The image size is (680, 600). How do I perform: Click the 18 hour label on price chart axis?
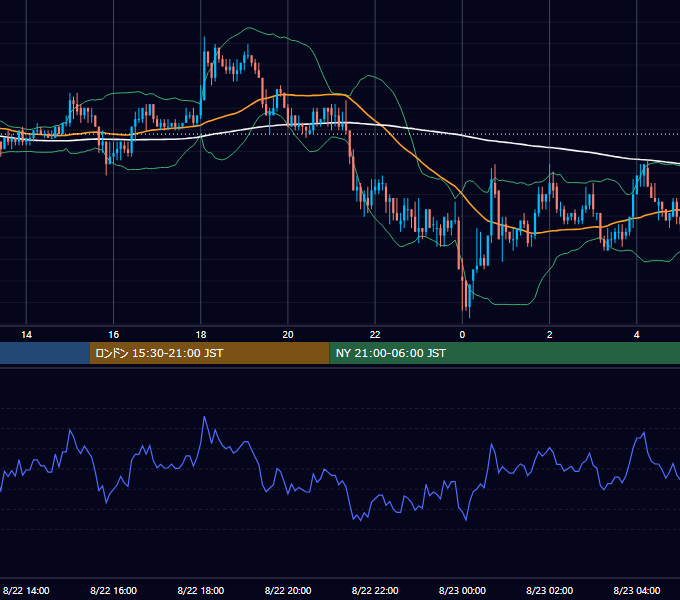[201, 335]
